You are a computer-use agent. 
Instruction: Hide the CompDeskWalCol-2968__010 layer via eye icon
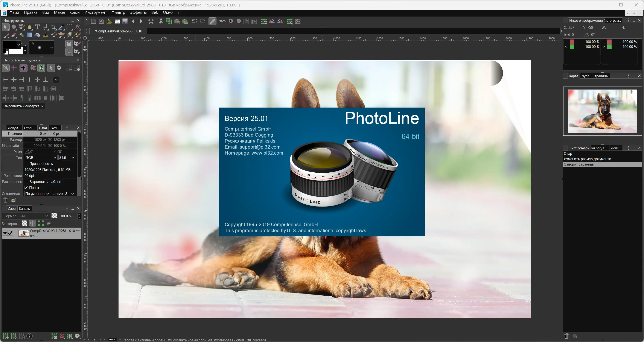[x=5, y=233]
